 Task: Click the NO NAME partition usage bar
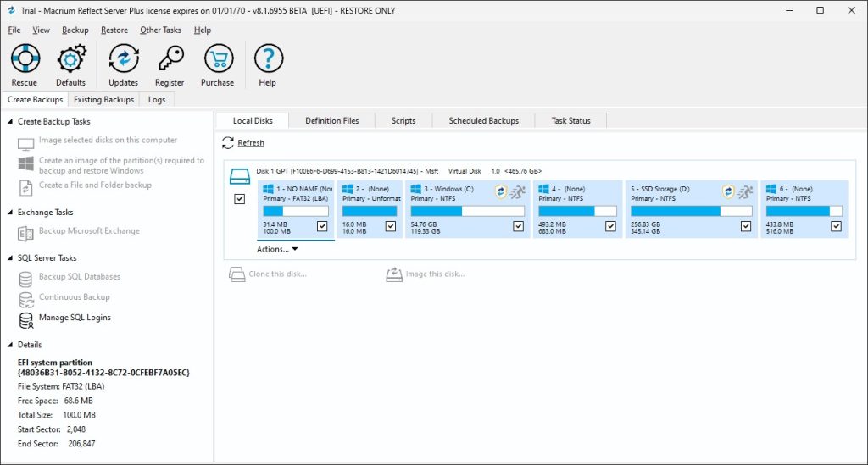click(x=296, y=211)
